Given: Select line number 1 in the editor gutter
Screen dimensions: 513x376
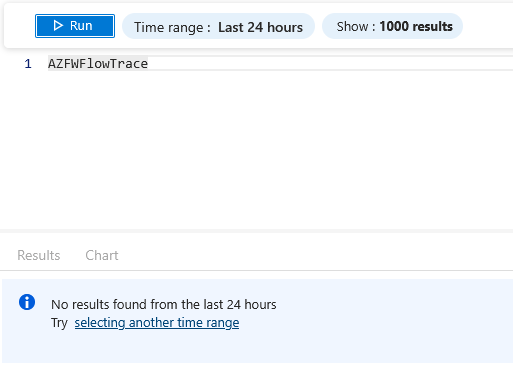Looking at the screenshot, I should (28, 64).
